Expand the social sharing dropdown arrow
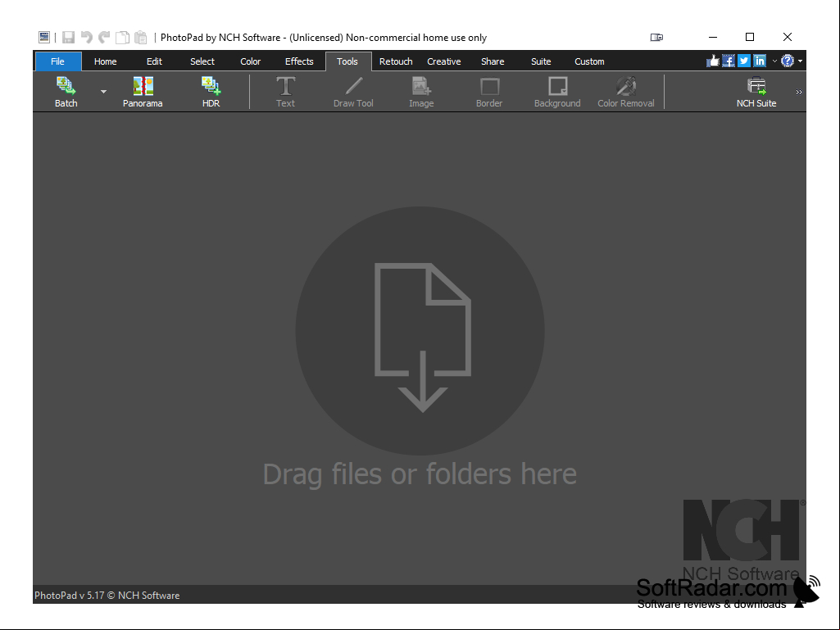 774,61
